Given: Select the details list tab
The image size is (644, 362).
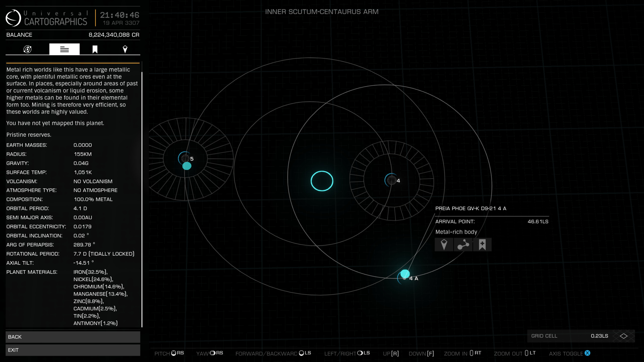Looking at the screenshot, I should click(x=64, y=49).
